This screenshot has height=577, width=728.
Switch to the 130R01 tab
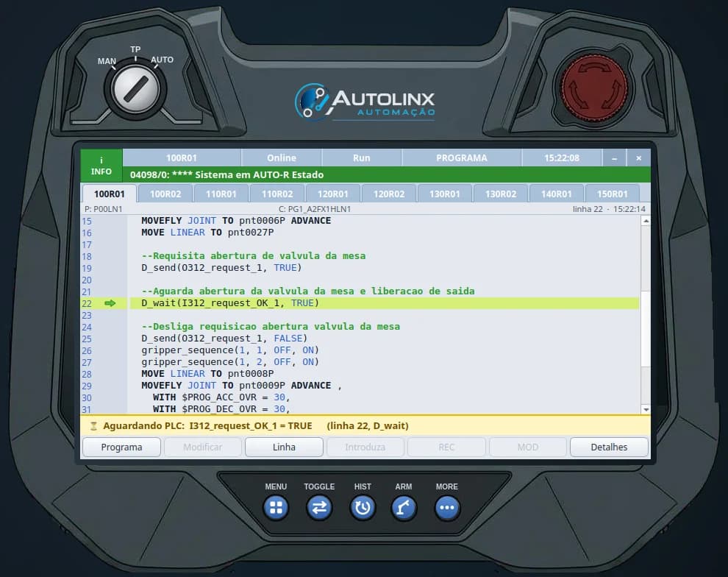click(x=445, y=194)
